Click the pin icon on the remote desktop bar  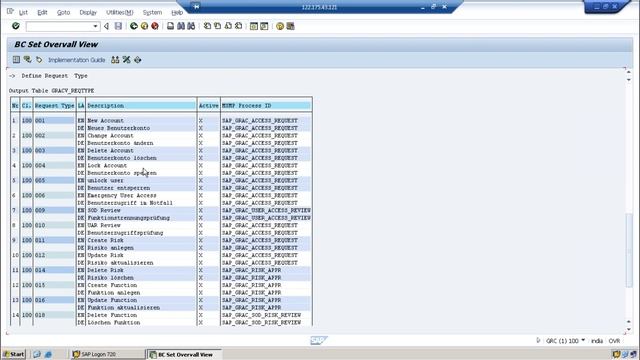click(x=196, y=7)
